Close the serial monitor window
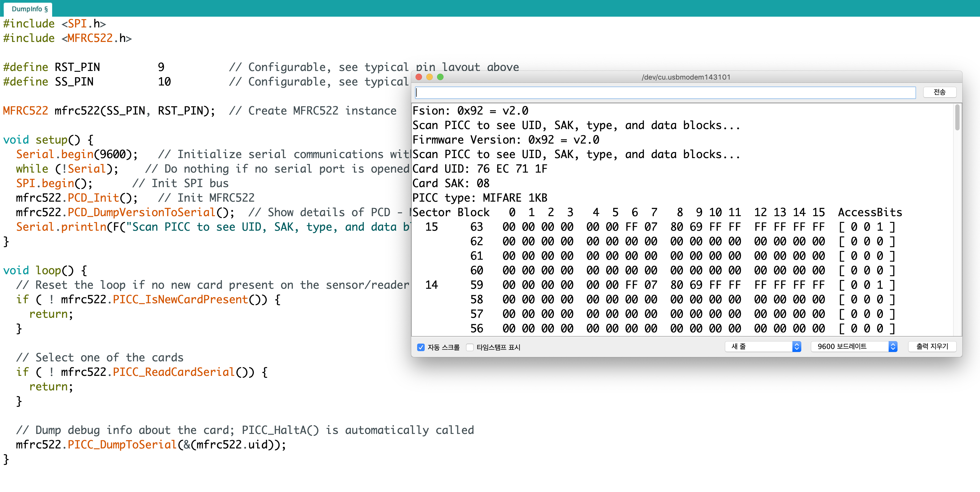 coord(419,77)
